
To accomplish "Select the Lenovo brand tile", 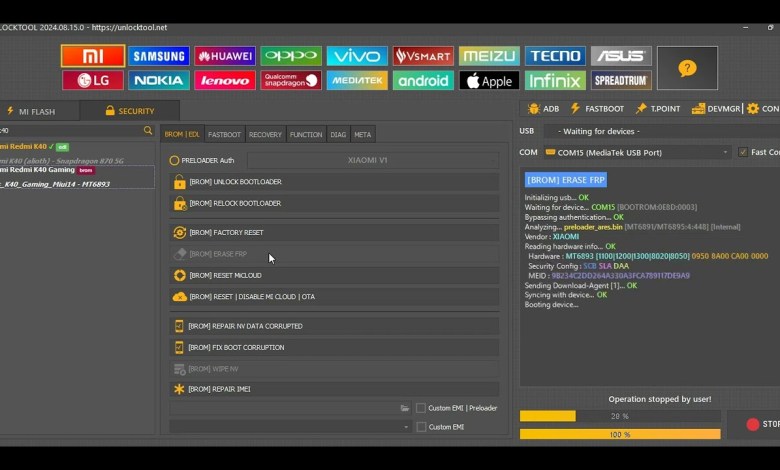I will [x=225, y=80].
